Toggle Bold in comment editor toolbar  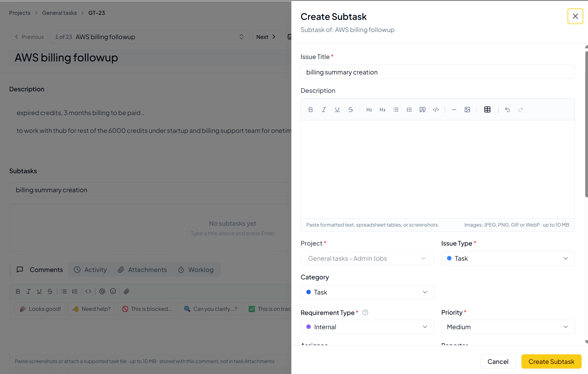click(18, 292)
